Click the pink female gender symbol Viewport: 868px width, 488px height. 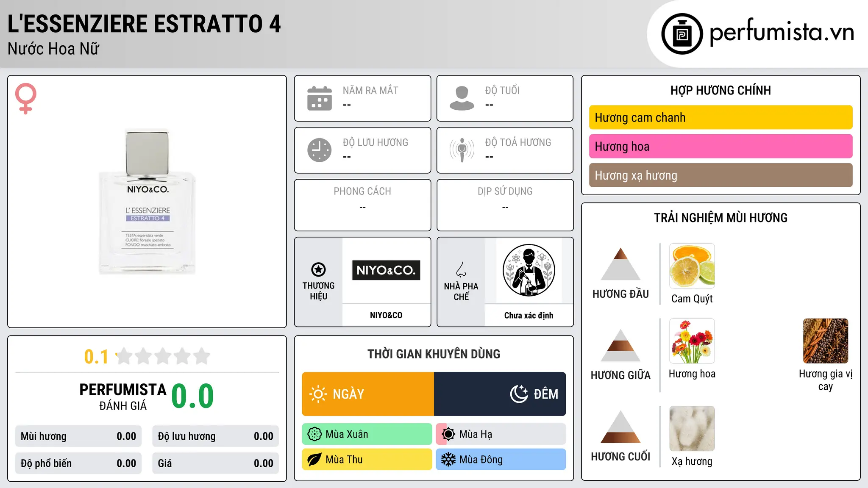(x=26, y=99)
